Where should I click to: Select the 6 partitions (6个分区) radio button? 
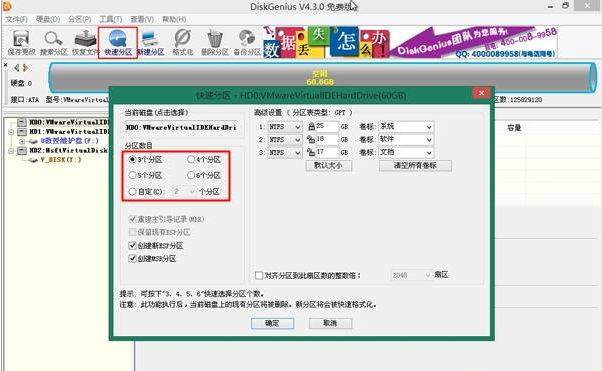pos(191,176)
